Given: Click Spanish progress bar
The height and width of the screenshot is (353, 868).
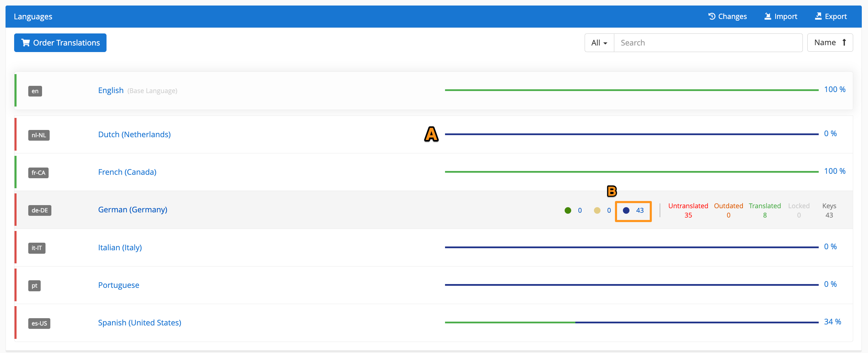Looking at the screenshot, I should click(x=632, y=322).
